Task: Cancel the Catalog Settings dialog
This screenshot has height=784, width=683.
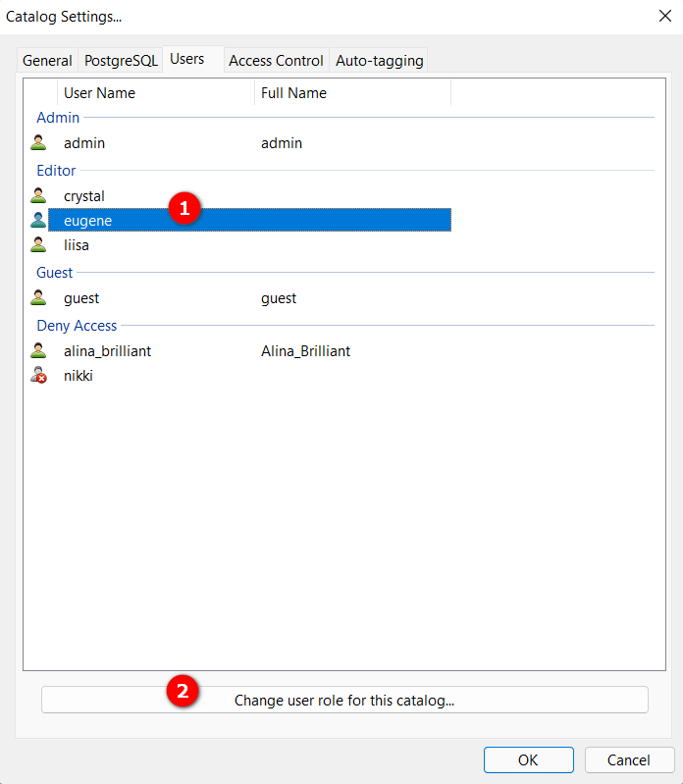Action: [x=629, y=760]
